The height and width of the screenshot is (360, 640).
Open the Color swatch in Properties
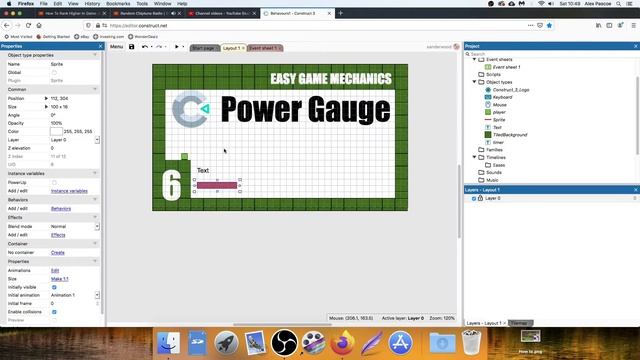pyautogui.click(x=56, y=131)
